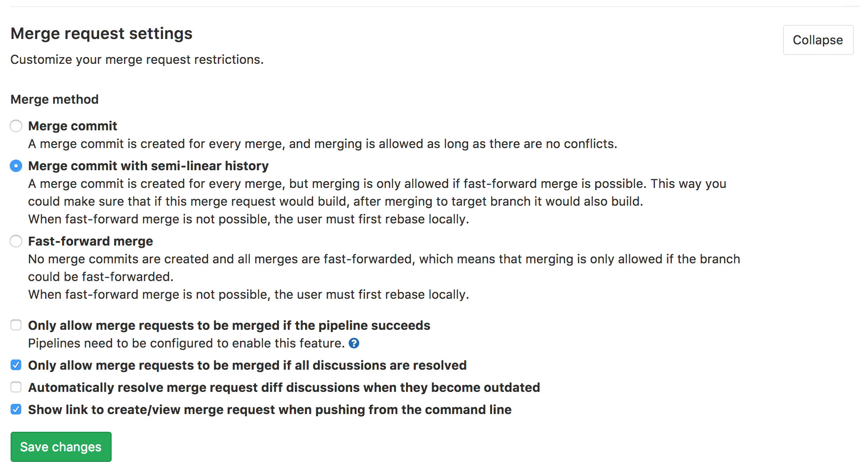
Task: Click the "Merge method" section label
Action: pos(54,99)
